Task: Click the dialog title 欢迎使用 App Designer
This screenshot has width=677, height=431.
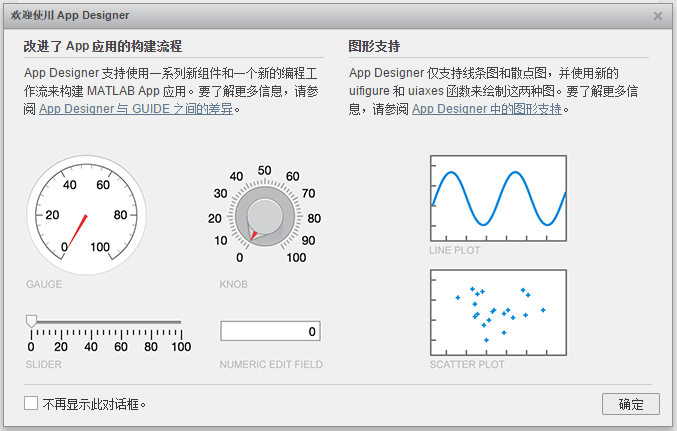Action: 70,16
